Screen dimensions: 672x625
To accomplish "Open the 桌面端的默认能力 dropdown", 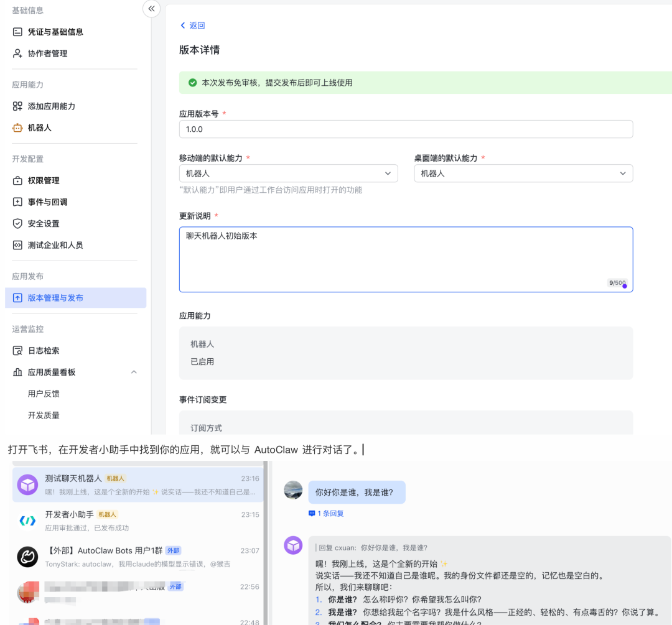I will pos(523,174).
